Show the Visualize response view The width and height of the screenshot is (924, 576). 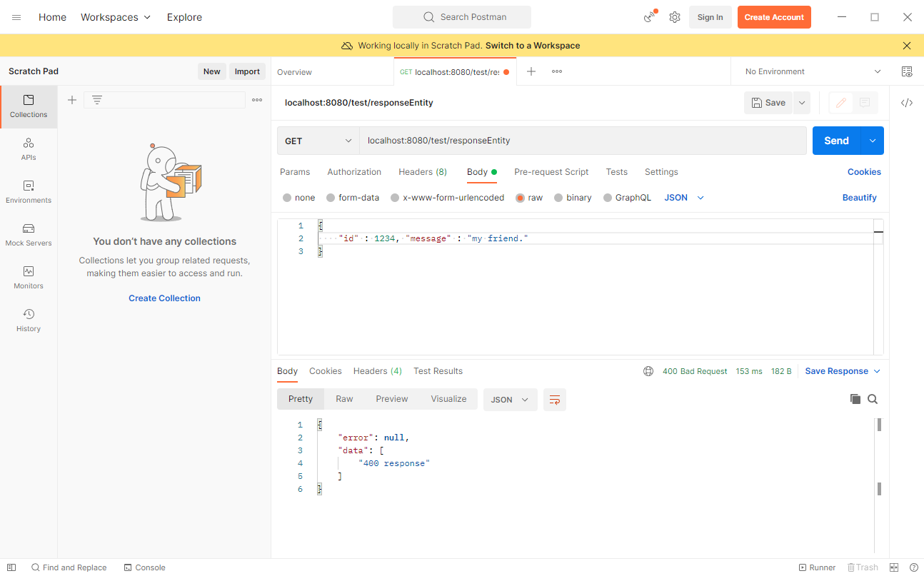click(448, 399)
